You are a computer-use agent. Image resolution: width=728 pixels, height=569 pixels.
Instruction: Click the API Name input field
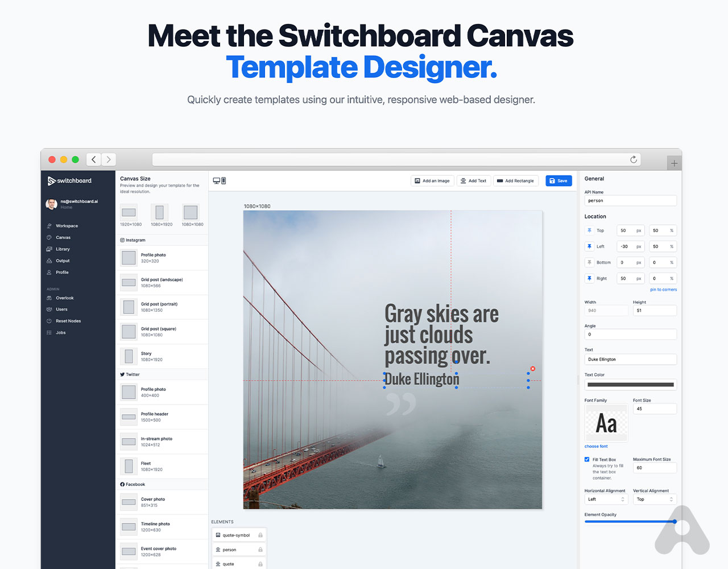coord(630,201)
